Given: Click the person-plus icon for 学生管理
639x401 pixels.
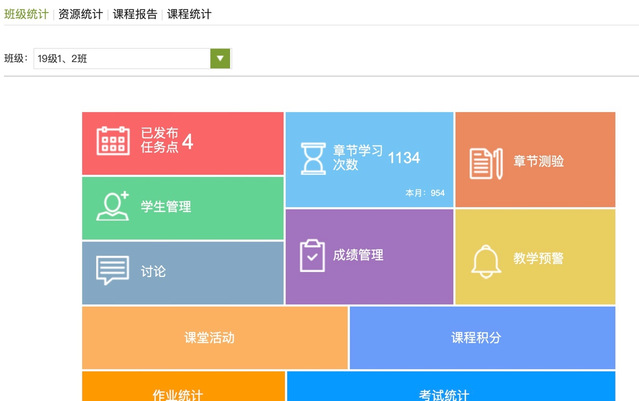Looking at the screenshot, I should coord(112,206).
